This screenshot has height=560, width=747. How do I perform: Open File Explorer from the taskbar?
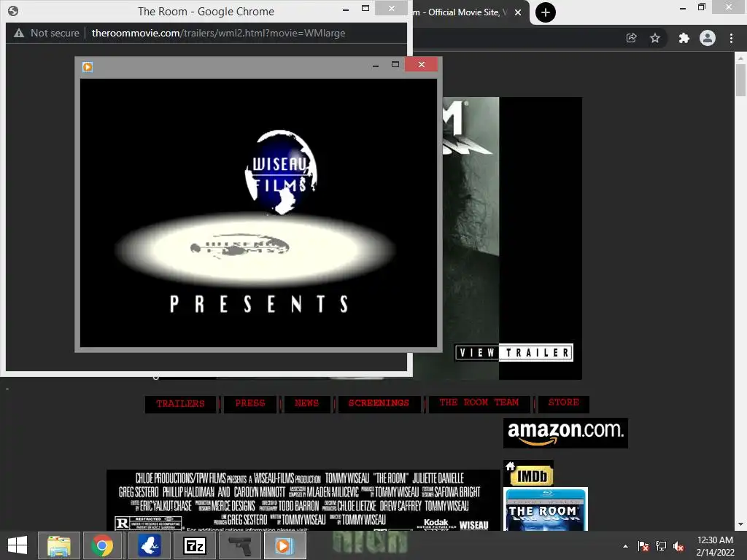coord(58,545)
